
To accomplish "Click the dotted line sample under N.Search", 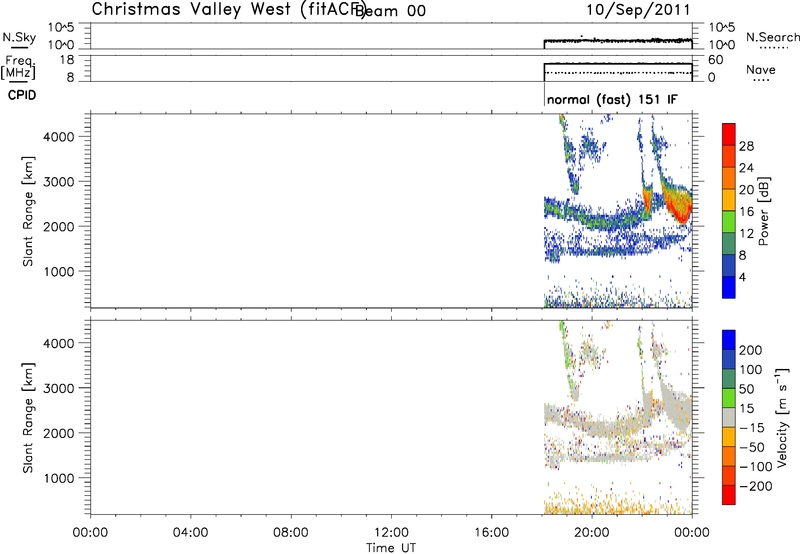I will [x=773, y=47].
